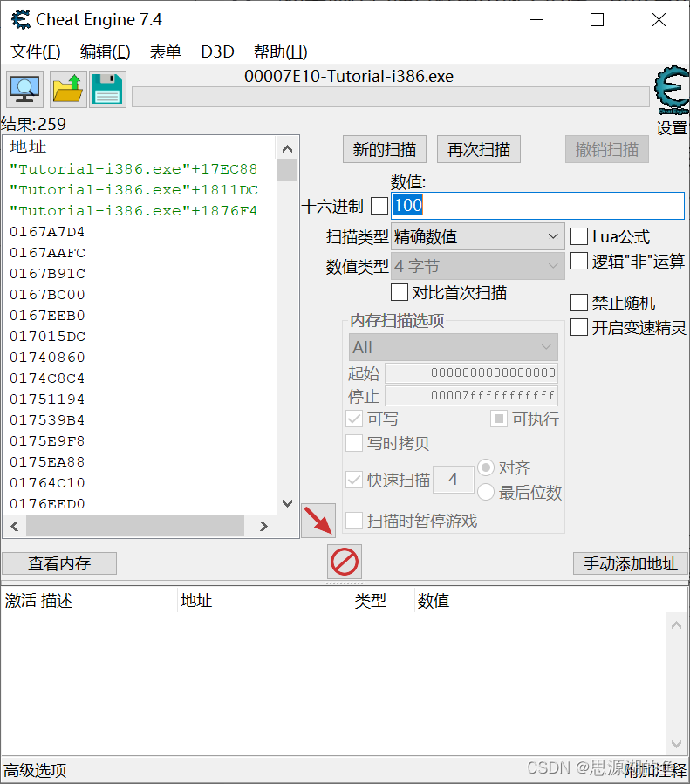Open the 扫描类型 精确数值 dropdown
690x784 pixels.
click(477, 236)
